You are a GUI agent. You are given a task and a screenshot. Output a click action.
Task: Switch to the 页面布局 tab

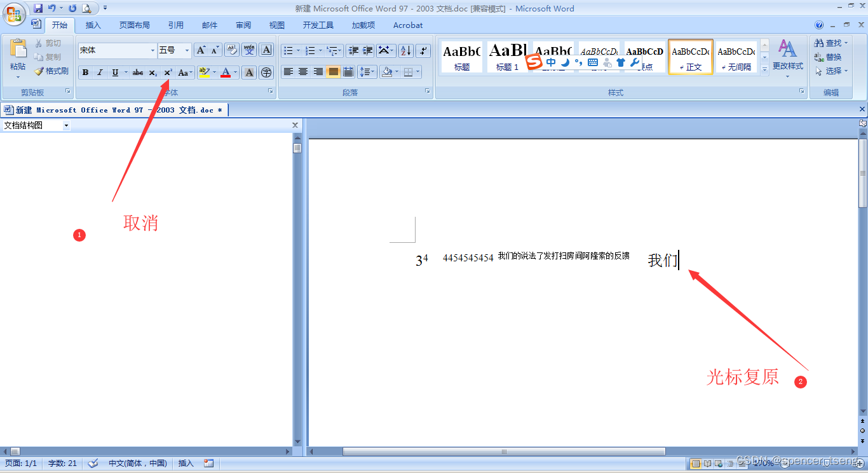click(135, 25)
